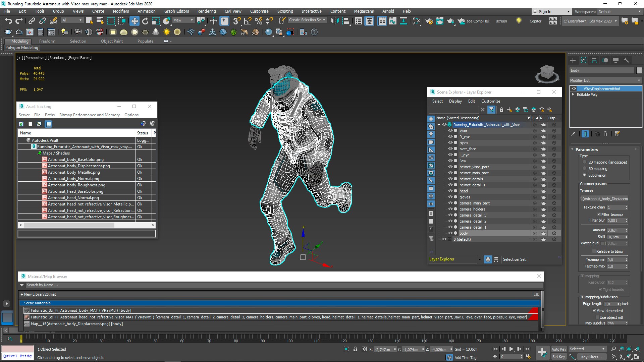Go to start of animation
The image size is (644, 362).
coord(495,349)
